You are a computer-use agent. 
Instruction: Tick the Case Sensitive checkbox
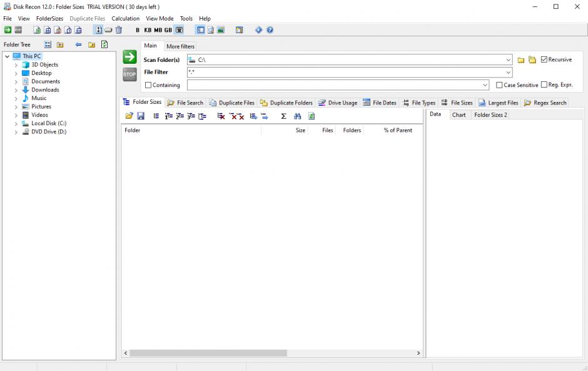[499, 85]
